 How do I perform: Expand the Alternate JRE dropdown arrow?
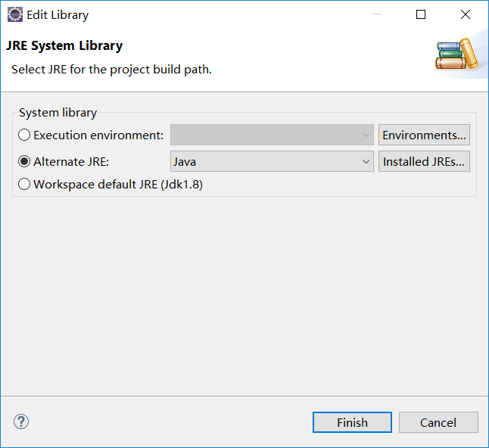coord(365,161)
